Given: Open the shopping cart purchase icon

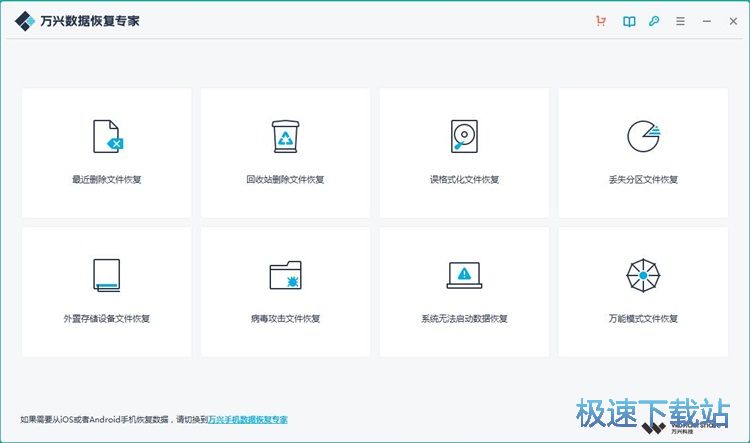Looking at the screenshot, I should click(601, 21).
